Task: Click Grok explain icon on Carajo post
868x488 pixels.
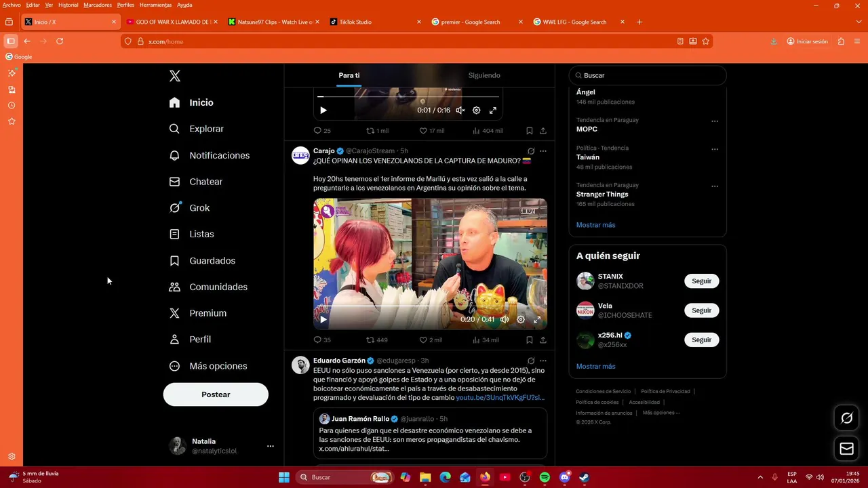Action: [x=531, y=151]
